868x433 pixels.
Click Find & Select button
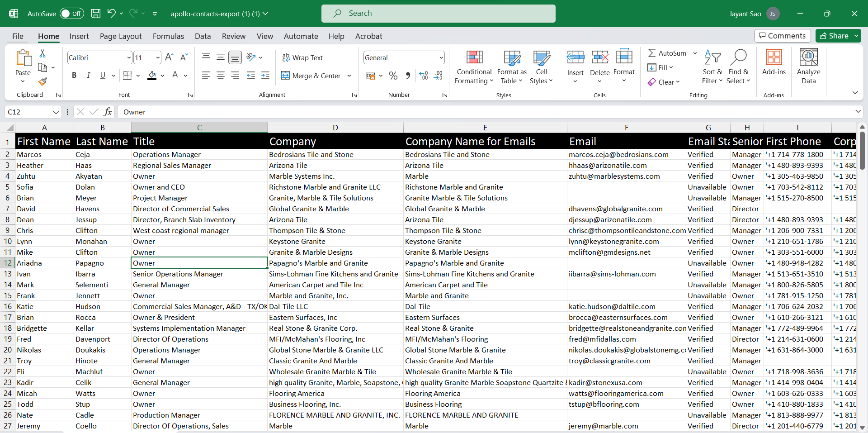738,67
